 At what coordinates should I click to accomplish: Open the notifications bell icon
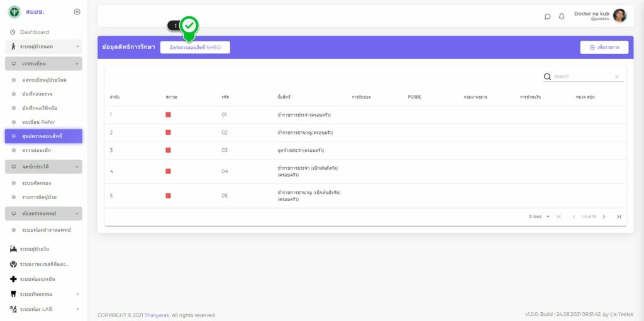[562, 16]
